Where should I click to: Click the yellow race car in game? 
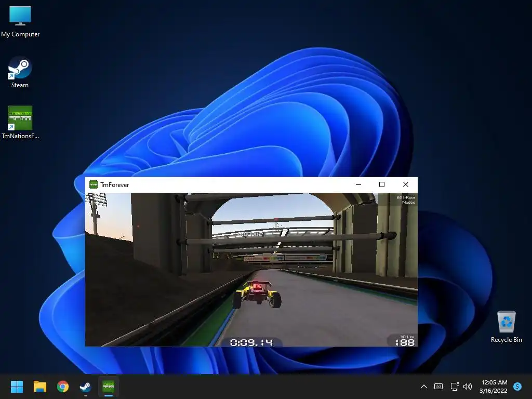257,294
